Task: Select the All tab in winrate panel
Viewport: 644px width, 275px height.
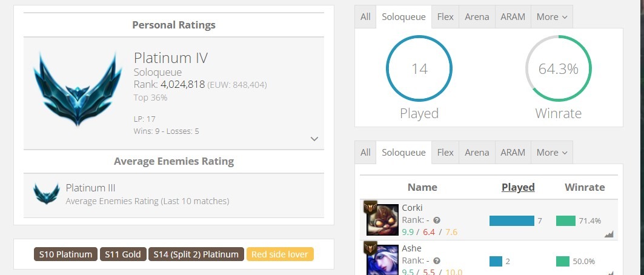Action: click(x=365, y=17)
